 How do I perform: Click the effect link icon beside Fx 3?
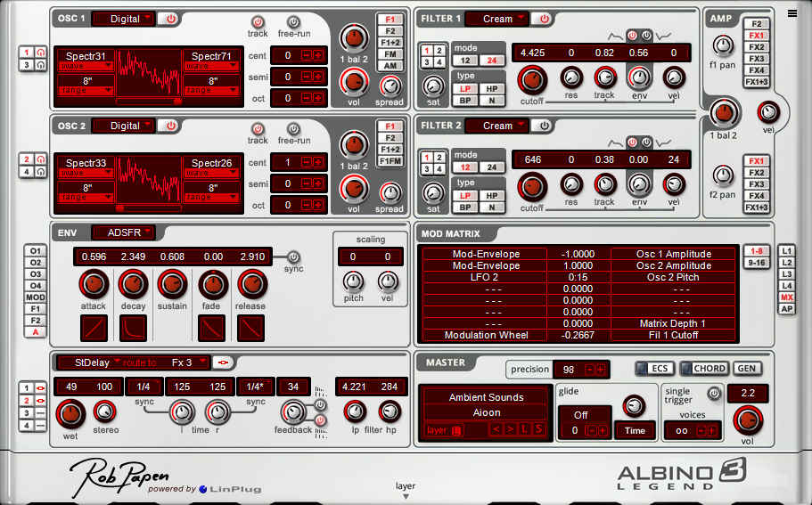coord(225,362)
